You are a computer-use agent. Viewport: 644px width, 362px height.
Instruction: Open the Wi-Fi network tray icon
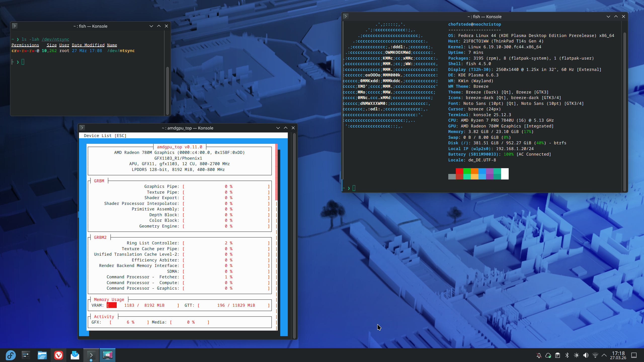coord(595,355)
